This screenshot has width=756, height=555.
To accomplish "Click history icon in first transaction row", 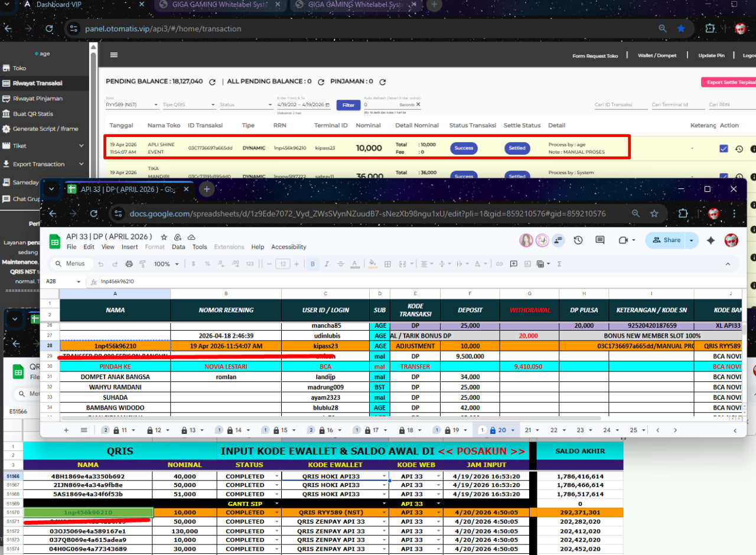I will point(739,149).
